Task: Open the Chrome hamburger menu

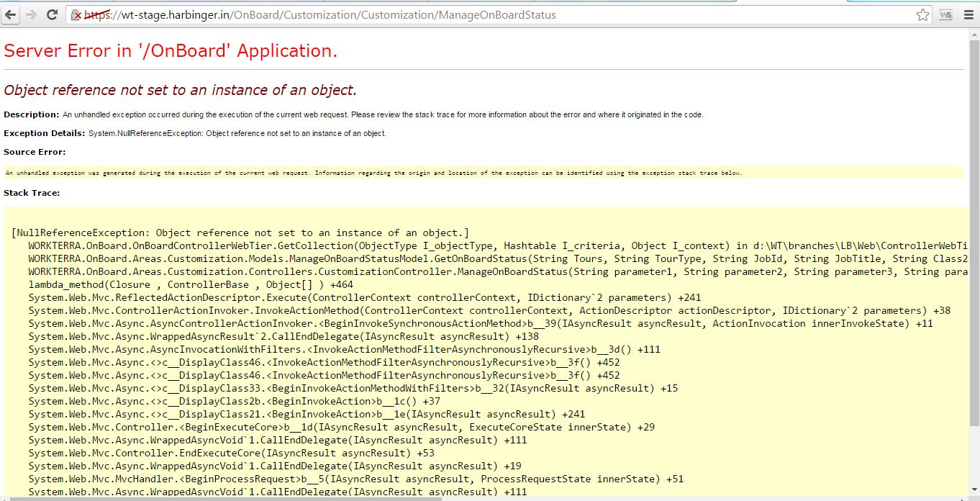Action: [x=968, y=15]
